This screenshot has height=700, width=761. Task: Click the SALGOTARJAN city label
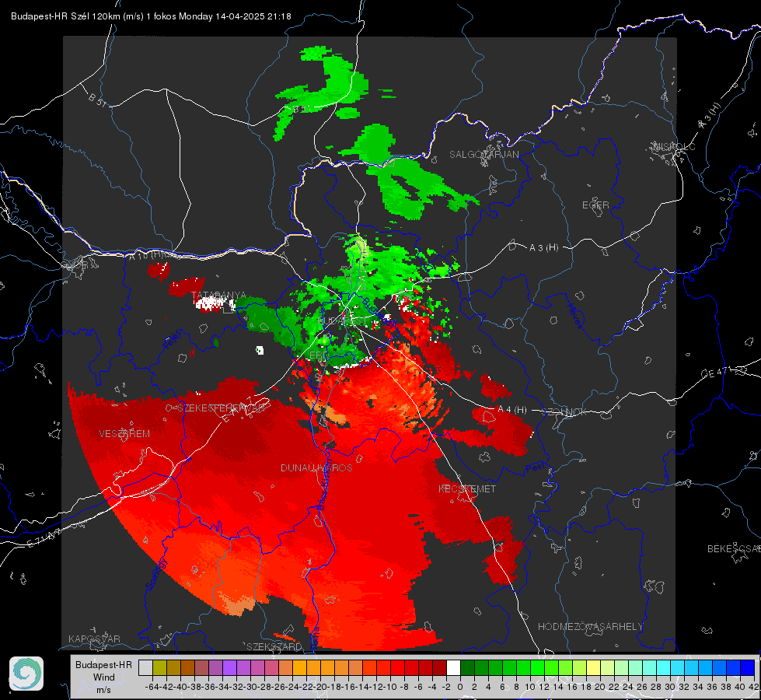(x=483, y=155)
